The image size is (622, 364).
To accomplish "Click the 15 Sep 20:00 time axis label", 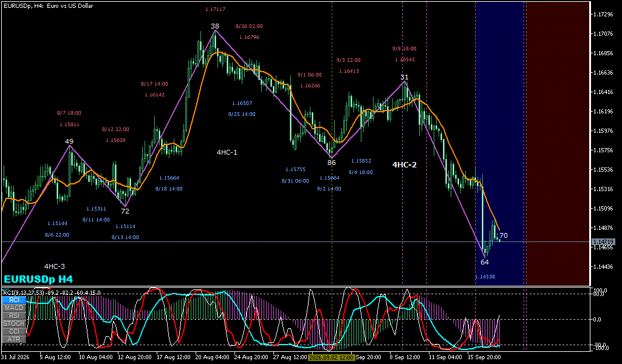I will click(484, 357).
